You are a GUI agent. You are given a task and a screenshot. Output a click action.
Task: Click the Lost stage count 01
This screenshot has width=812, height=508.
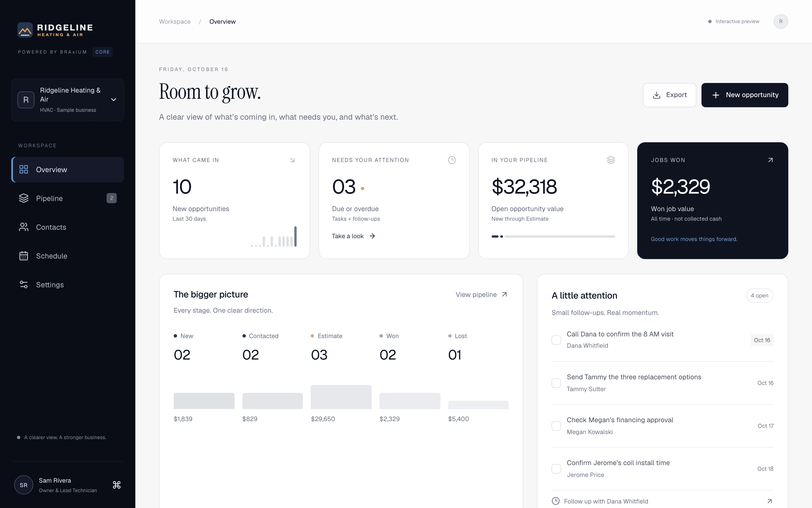tap(455, 355)
